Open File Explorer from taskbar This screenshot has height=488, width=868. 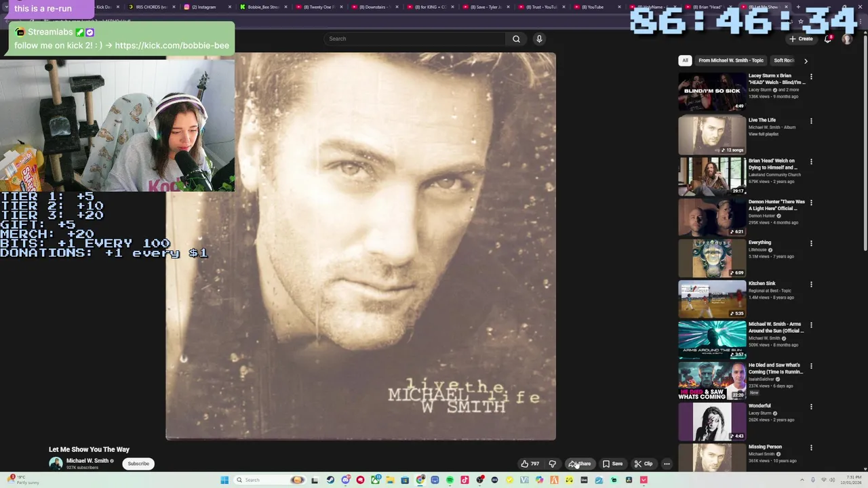coord(391,480)
